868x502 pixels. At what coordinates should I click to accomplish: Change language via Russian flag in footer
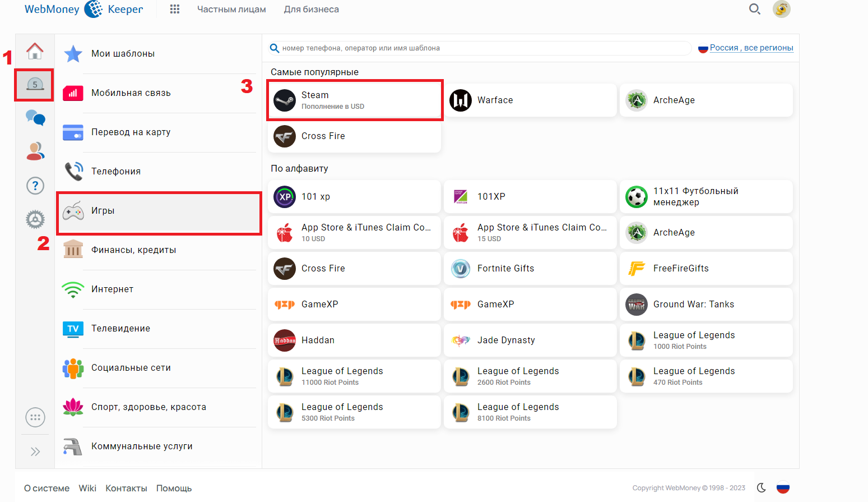click(783, 488)
